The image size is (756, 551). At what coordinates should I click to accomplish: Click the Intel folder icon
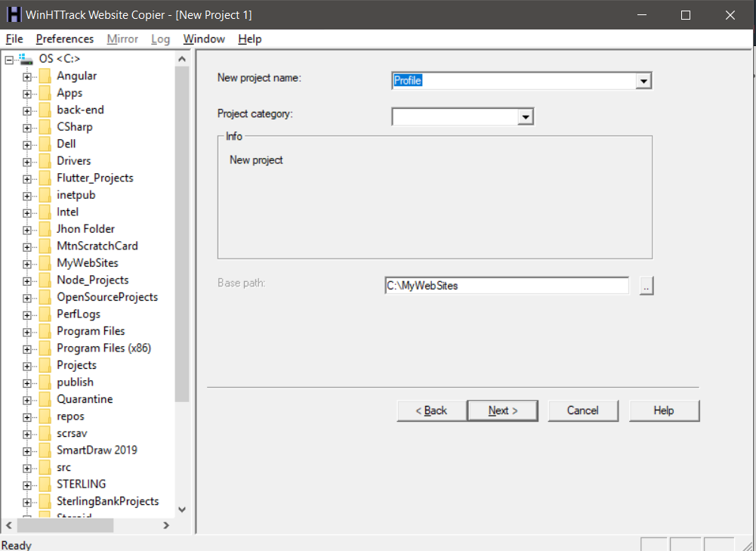pyautogui.click(x=45, y=212)
